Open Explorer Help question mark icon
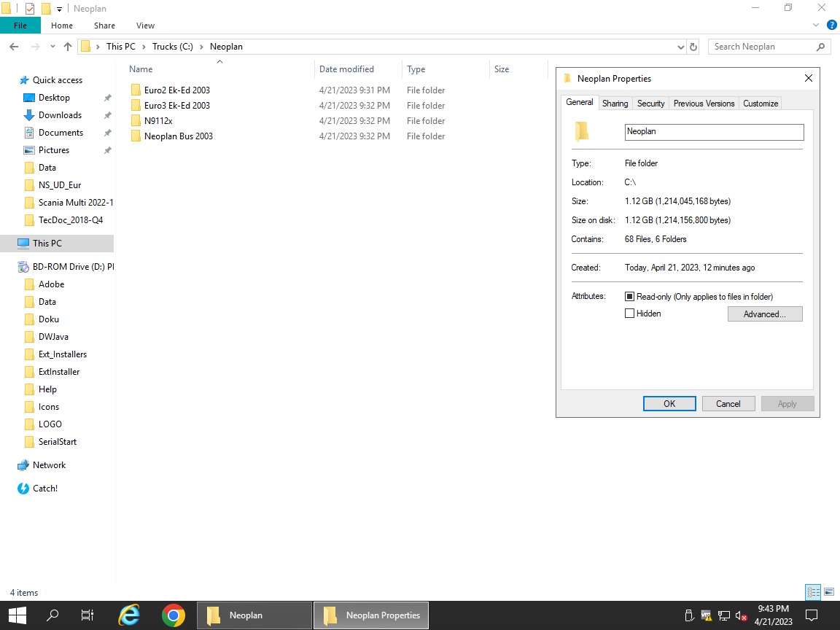Image resolution: width=840 pixels, height=630 pixels. [x=832, y=26]
